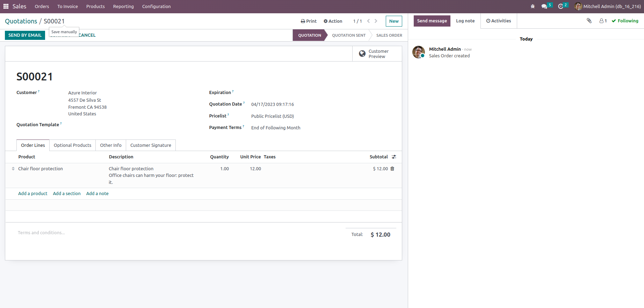Screen dimensions: 644x308
Task: Click the unit price 12.00 cell
Action: tap(255, 169)
